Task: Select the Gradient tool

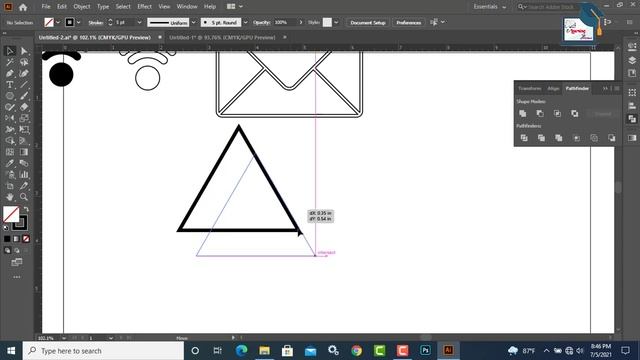Action: (24, 152)
